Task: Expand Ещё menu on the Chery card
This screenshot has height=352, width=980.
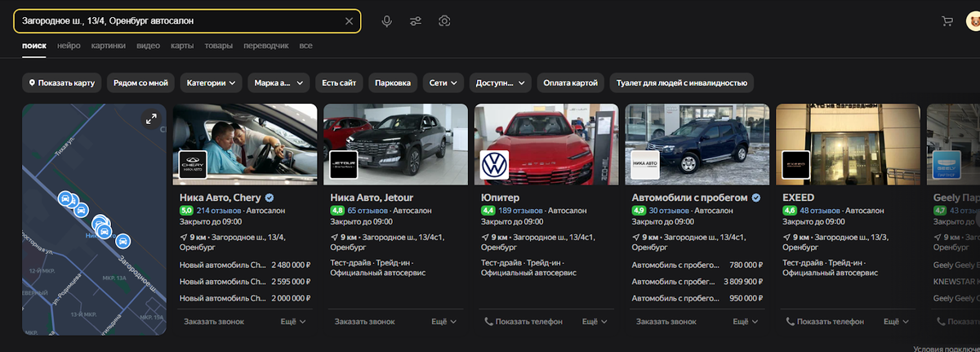Action: pyautogui.click(x=293, y=322)
